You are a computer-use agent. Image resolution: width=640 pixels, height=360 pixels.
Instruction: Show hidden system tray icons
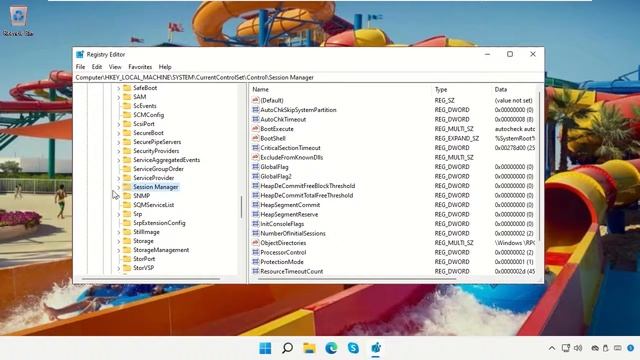(552, 348)
